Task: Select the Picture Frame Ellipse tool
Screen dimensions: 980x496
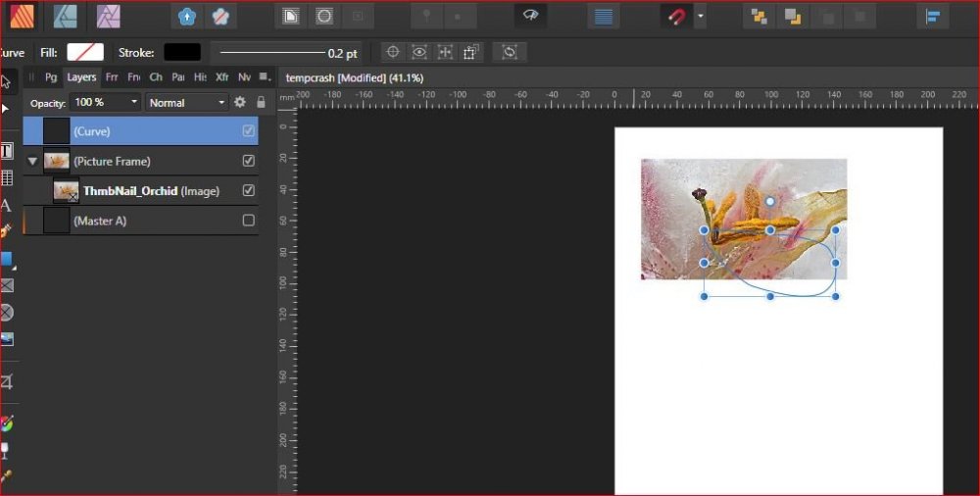Action: point(6,312)
